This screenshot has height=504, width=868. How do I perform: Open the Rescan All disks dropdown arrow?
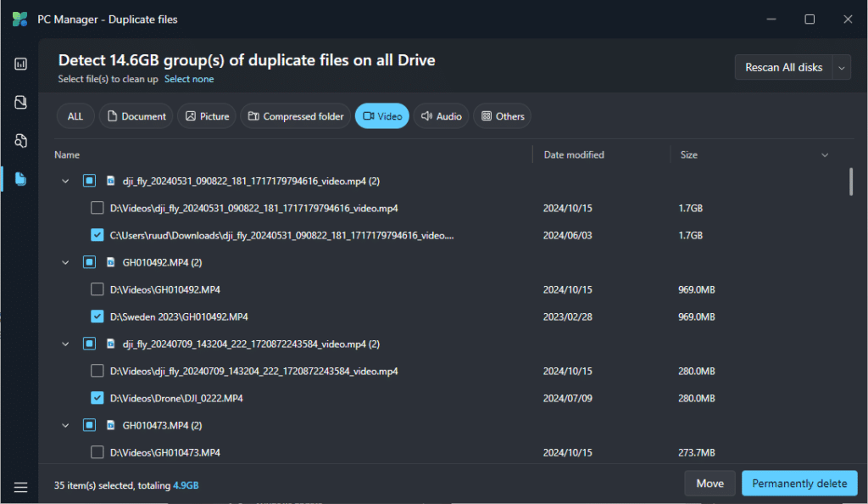pyautogui.click(x=841, y=68)
